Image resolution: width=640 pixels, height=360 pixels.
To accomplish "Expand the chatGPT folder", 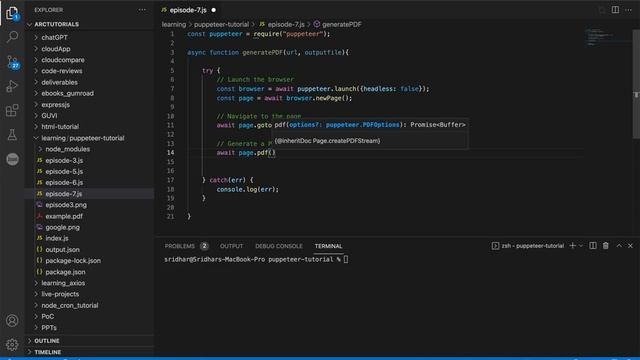I will [54, 38].
